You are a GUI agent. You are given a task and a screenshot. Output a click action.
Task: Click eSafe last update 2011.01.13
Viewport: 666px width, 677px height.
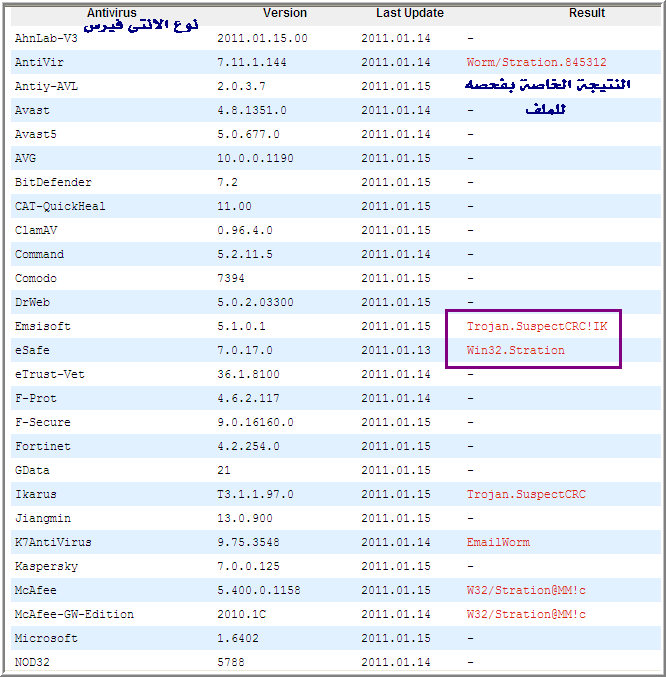click(396, 350)
